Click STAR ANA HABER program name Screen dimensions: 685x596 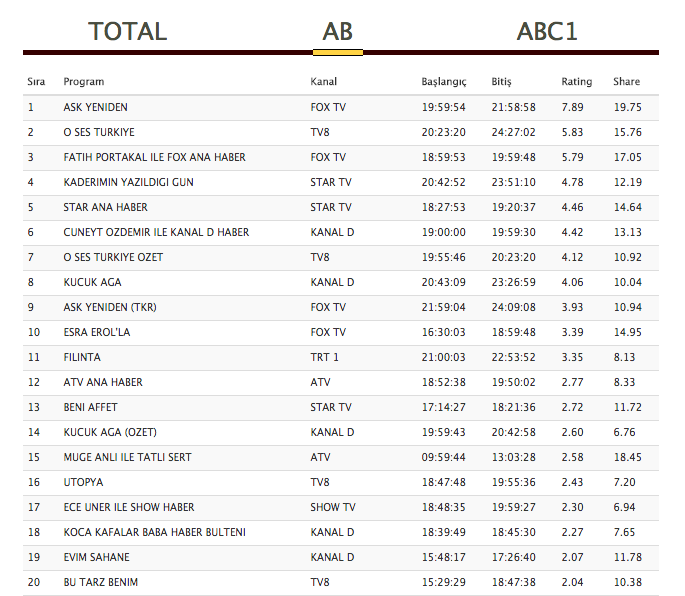tap(106, 207)
